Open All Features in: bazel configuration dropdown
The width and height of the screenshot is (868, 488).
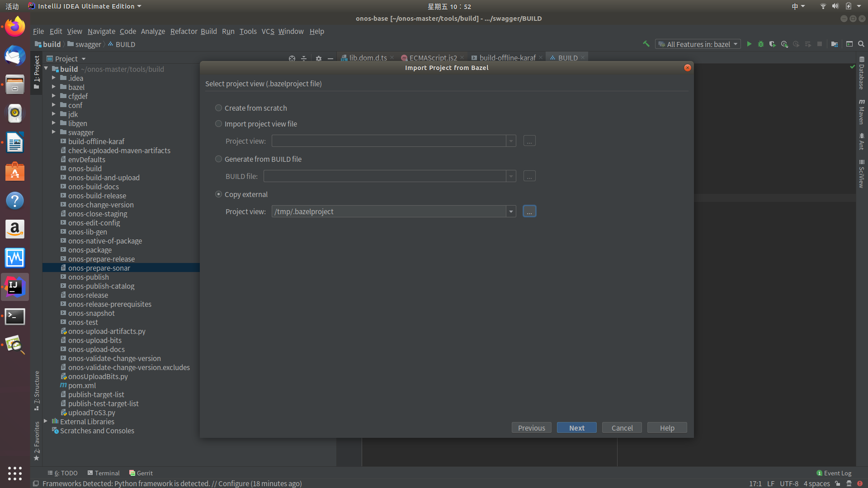coord(698,44)
